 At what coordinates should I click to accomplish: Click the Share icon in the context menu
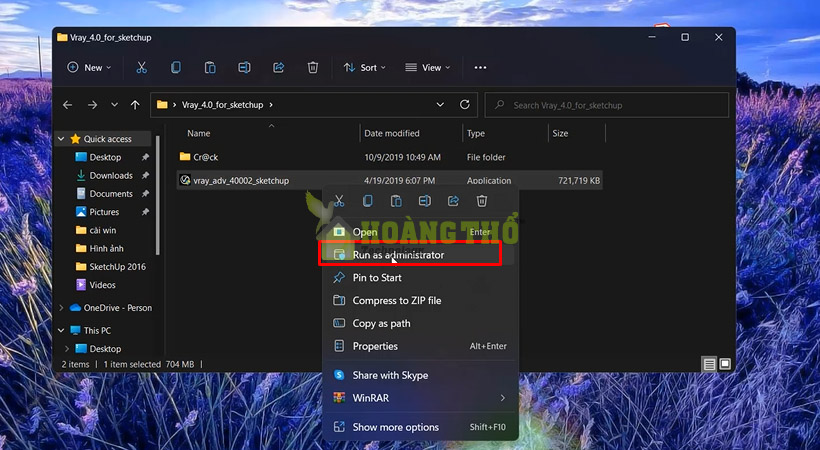point(453,201)
